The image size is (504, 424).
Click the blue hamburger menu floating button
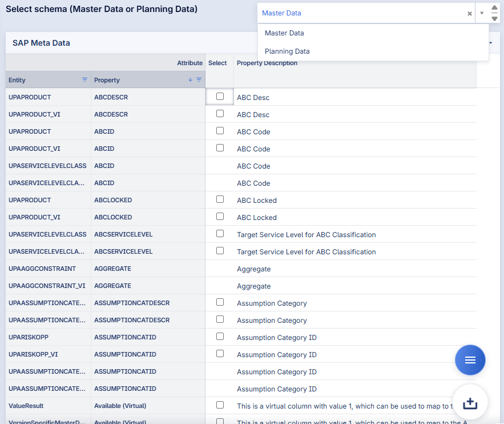(470, 359)
